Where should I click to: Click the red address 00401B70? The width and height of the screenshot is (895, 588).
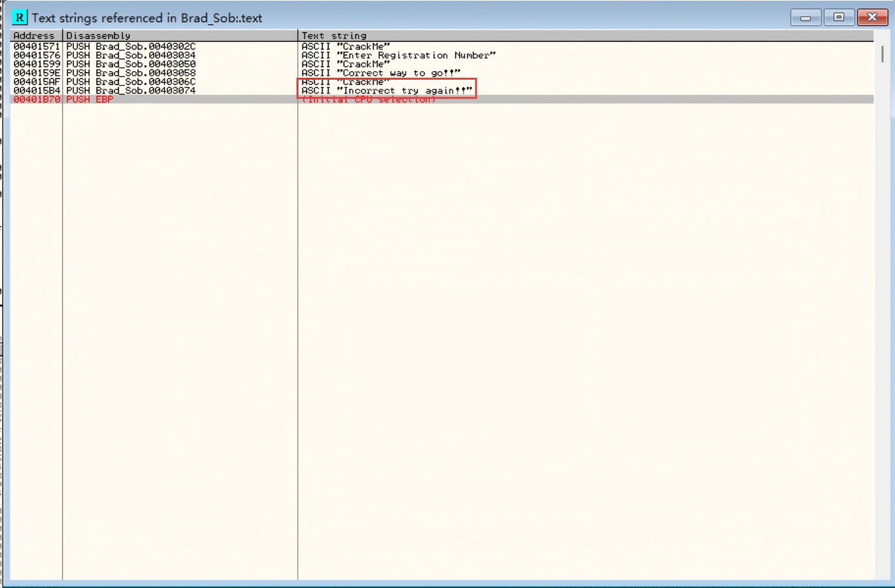pos(37,99)
